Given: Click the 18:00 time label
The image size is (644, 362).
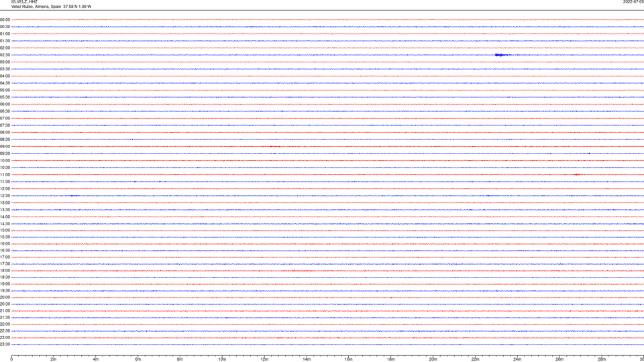Looking at the screenshot, I should pos(5,271).
